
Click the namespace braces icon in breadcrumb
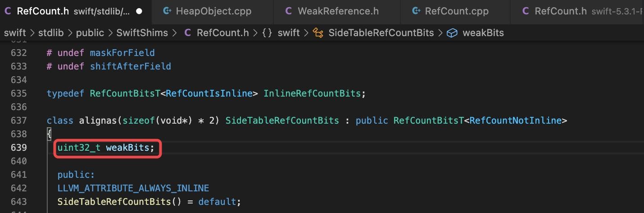(x=267, y=32)
